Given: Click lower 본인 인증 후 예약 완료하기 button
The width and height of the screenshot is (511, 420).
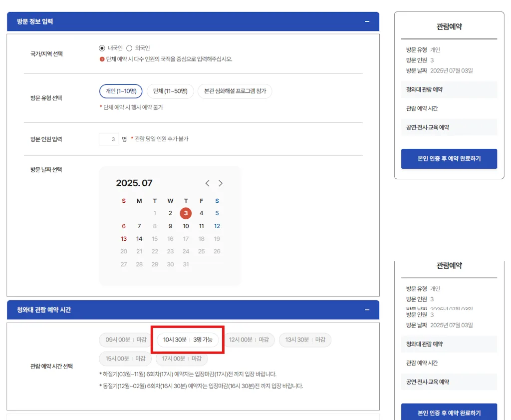Looking at the screenshot, I should [x=449, y=412].
